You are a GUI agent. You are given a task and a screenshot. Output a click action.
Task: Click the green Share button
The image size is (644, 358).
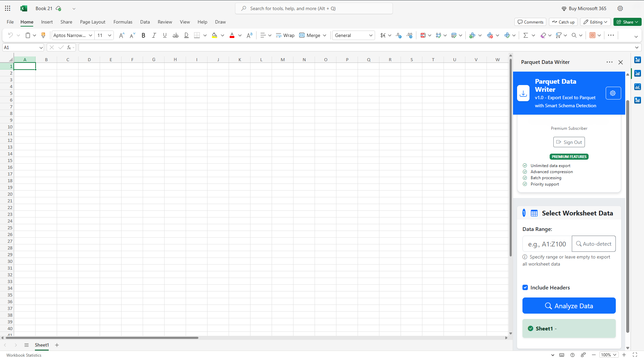[x=627, y=22]
